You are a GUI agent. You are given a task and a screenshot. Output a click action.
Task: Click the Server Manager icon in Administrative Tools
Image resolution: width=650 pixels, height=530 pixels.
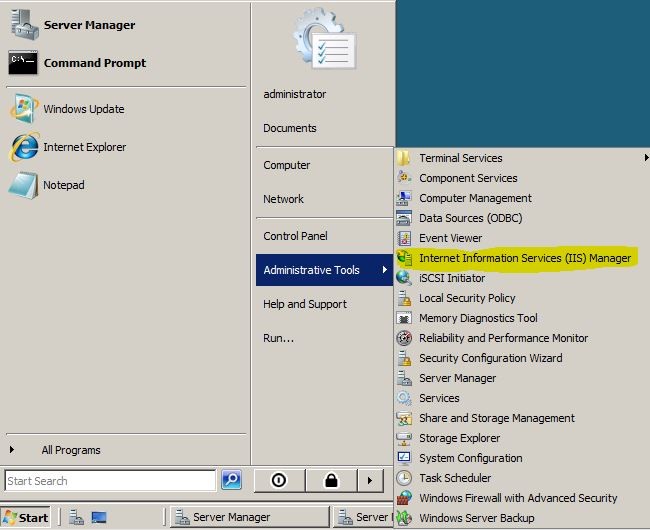pyautogui.click(x=404, y=378)
